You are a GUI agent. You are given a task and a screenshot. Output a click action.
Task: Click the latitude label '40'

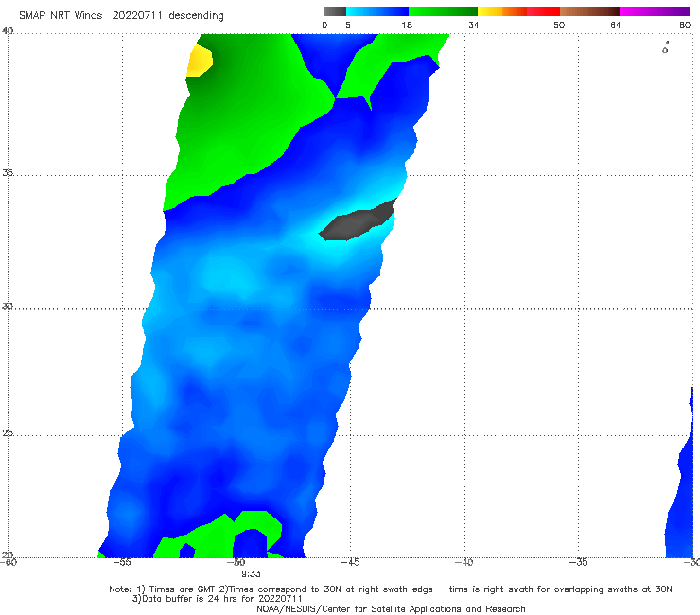[x=8, y=31]
